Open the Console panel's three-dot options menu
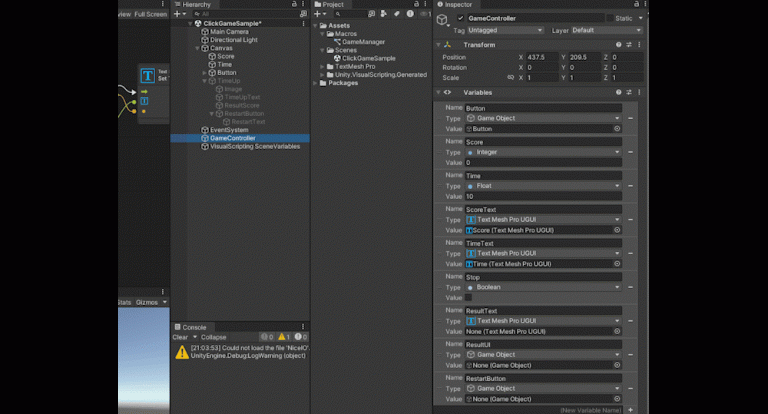Image resolution: width=768 pixels, height=414 pixels. [x=303, y=327]
